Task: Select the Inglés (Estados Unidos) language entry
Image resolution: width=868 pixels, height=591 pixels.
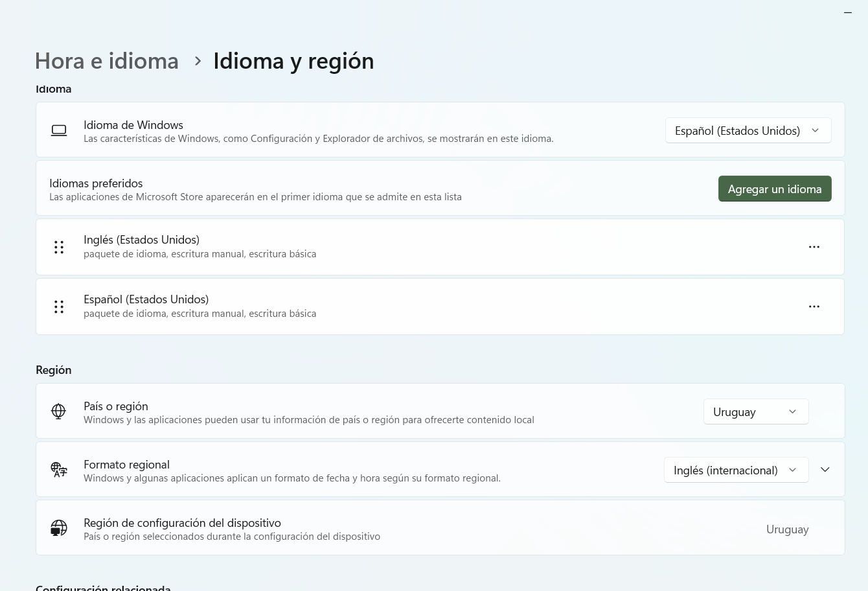Action: pyautogui.click(x=389, y=247)
